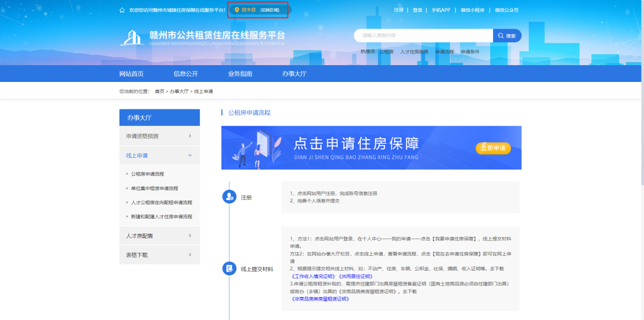Open the 业务指南 navigation menu
644x320 pixels.
pyautogui.click(x=240, y=74)
